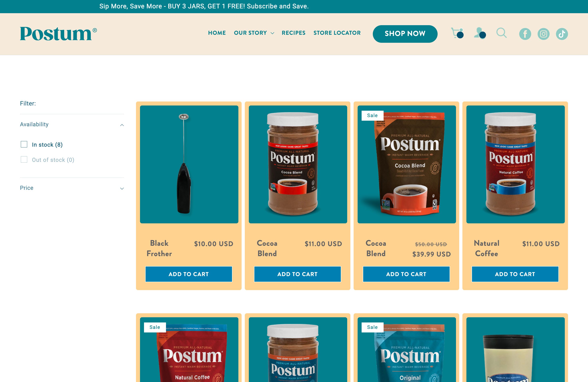Viewport: 588px width, 382px height.
Task: Open the Original pouch sale image
Action: point(407,350)
